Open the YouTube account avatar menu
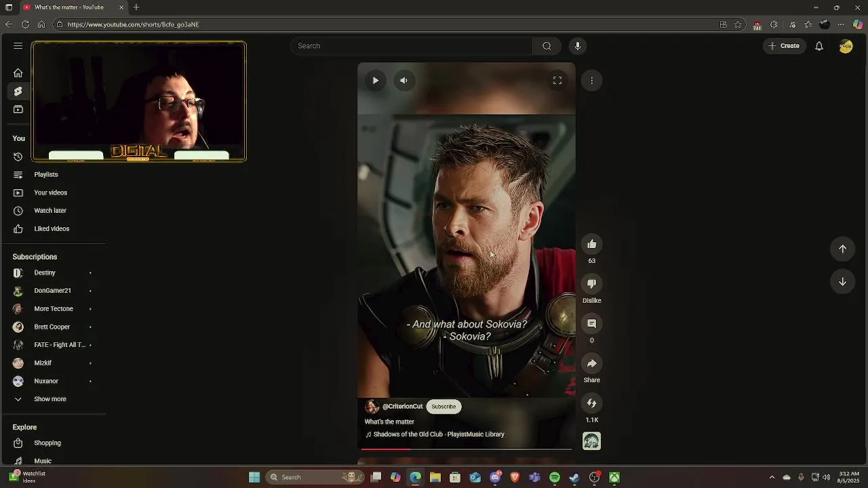This screenshot has width=868, height=488. point(846,46)
